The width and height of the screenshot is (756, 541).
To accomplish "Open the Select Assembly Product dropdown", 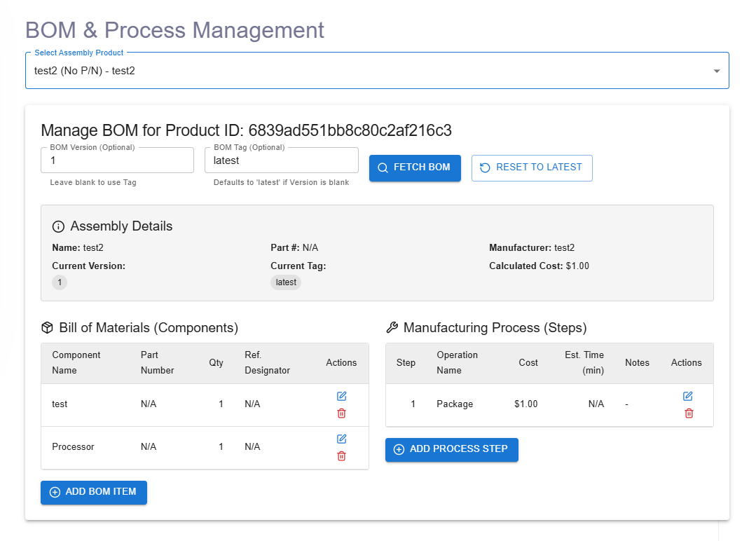I will [x=377, y=71].
